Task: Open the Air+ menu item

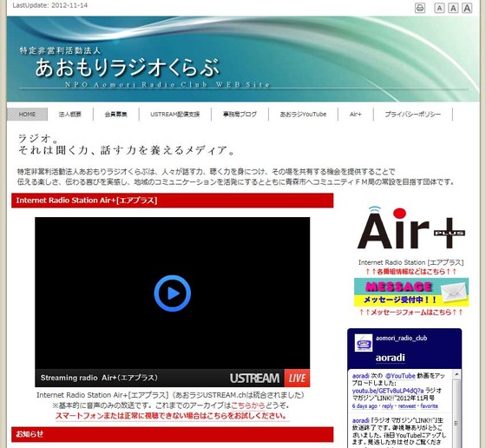Action: click(x=356, y=114)
